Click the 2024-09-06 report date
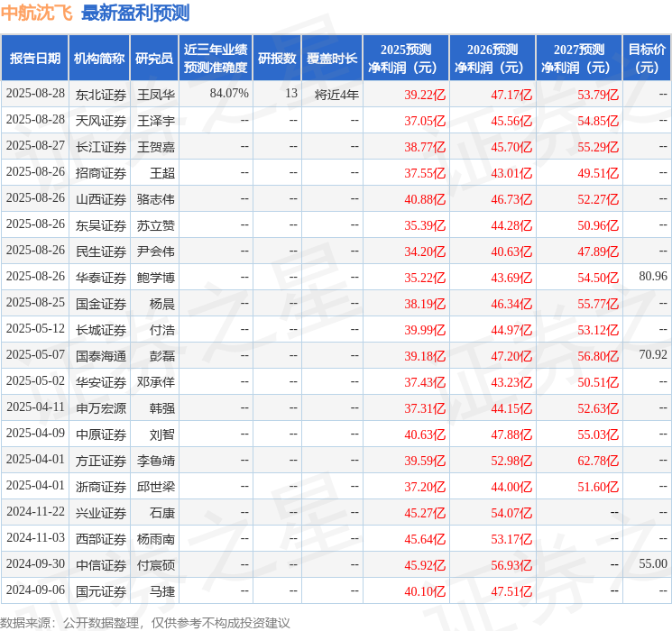 pos(35,590)
